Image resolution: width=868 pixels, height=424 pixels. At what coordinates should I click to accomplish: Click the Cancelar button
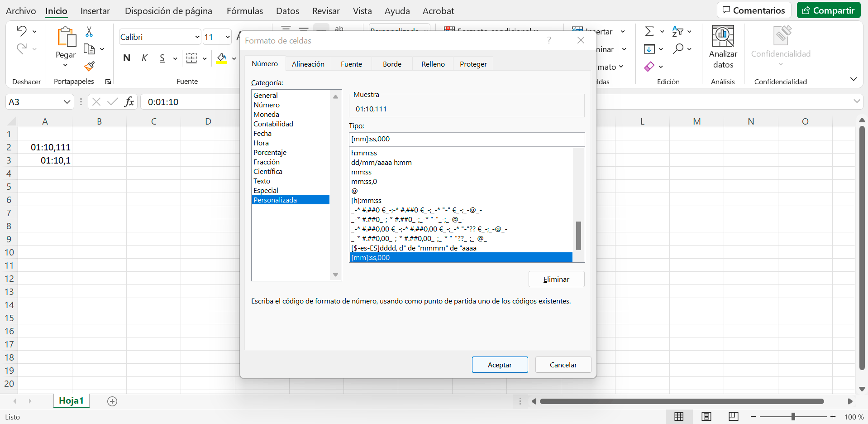click(563, 365)
